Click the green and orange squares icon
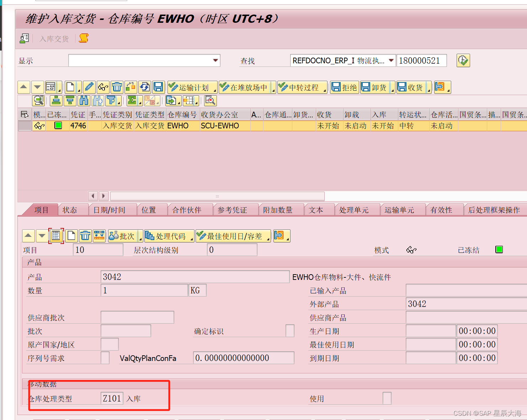The image size is (527, 420). coord(131,87)
